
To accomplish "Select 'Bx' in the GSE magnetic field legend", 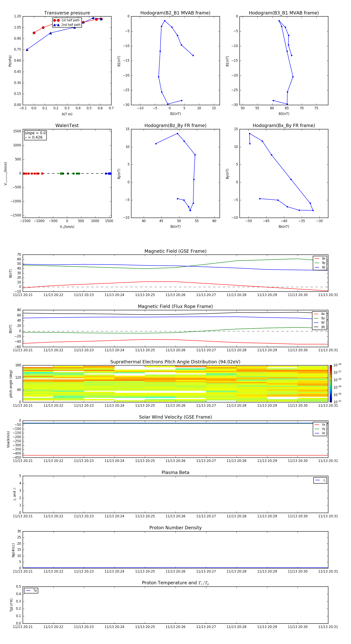I will coord(320,259).
